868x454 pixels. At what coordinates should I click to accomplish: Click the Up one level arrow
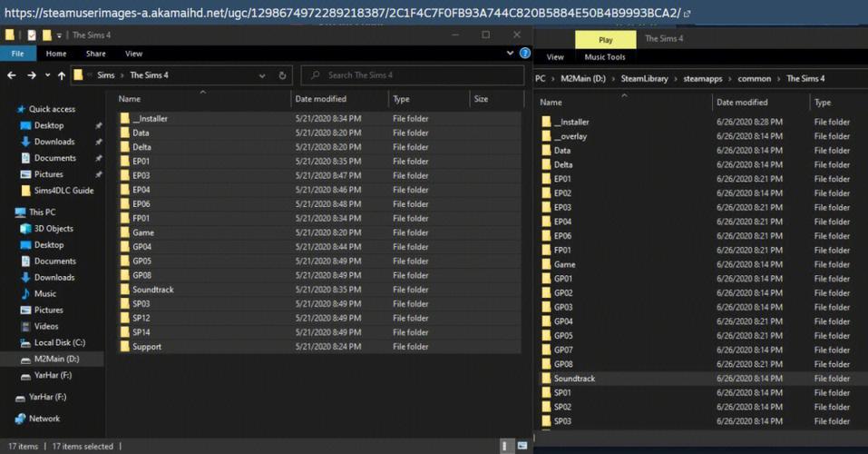[x=62, y=75]
